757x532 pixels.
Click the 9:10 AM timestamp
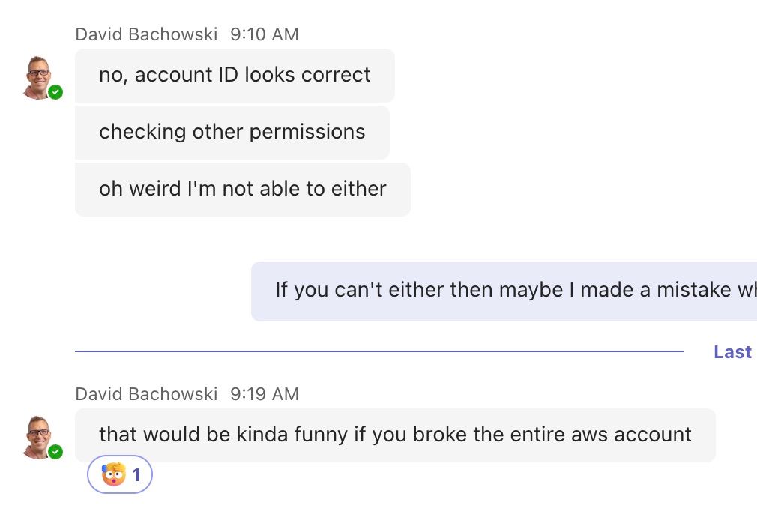click(264, 34)
